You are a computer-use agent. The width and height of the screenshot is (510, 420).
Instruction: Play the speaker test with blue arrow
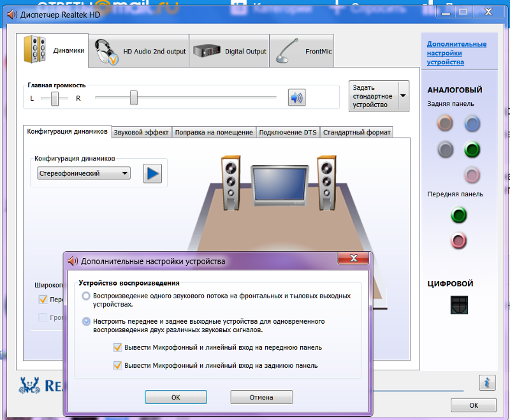[152, 173]
